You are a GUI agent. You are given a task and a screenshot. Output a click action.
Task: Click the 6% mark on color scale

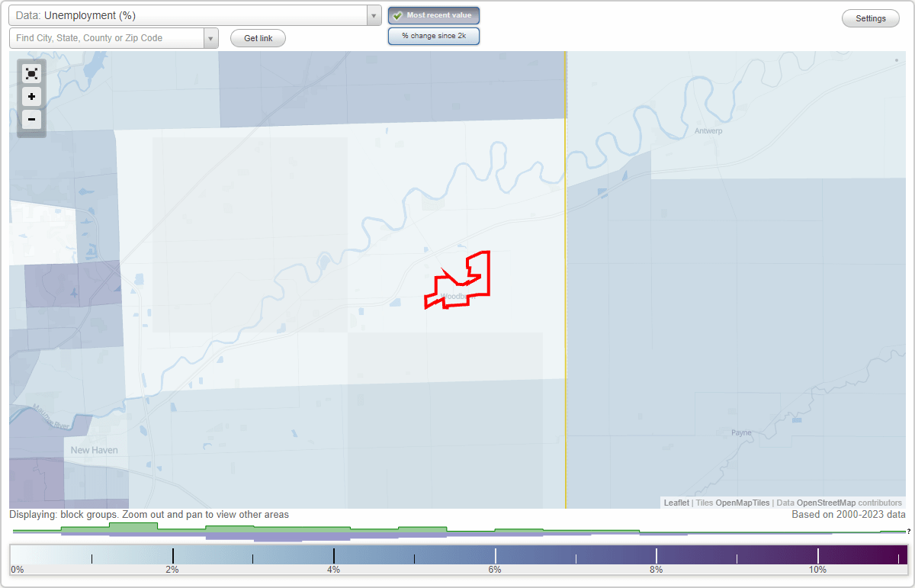pos(495,569)
